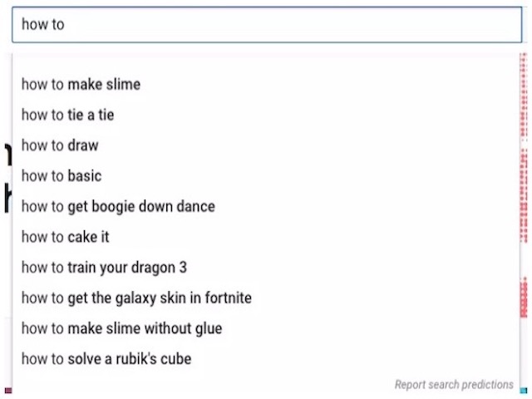This screenshot has height=399, width=532.
Task: Choose 'how to make slime without glue'
Action: [x=121, y=328]
